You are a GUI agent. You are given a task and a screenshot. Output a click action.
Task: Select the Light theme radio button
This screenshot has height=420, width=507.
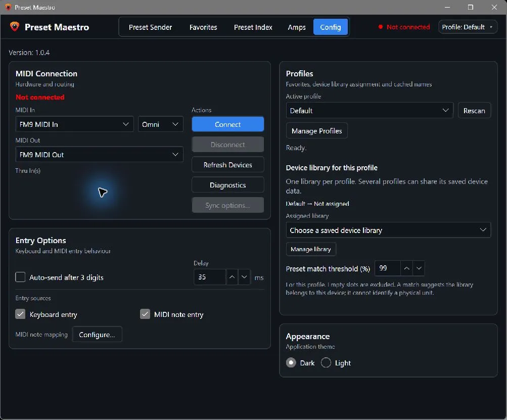click(x=326, y=363)
